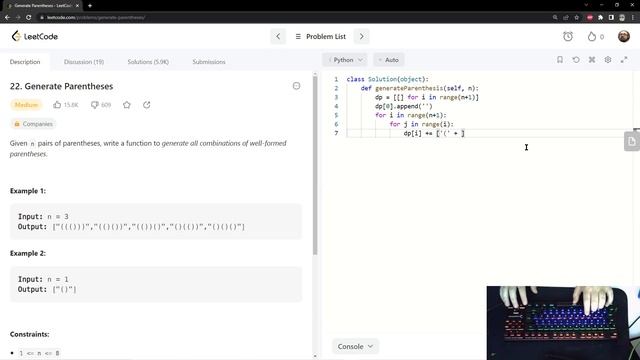640x360 pixels.
Task: Open the Python language dropdown
Action: click(x=345, y=60)
